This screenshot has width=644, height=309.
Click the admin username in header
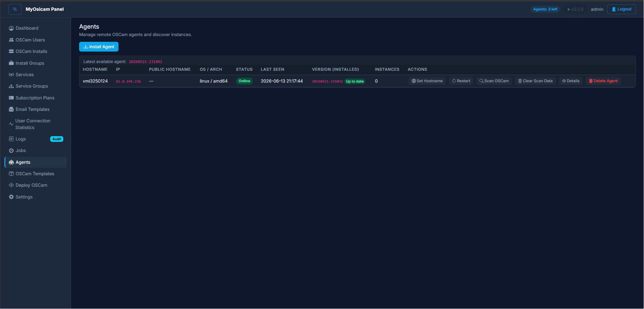point(597,9)
